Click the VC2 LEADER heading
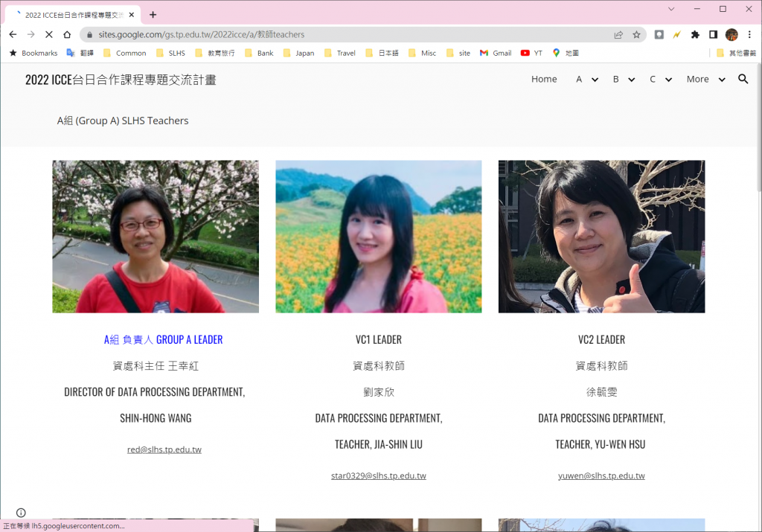 click(x=601, y=339)
